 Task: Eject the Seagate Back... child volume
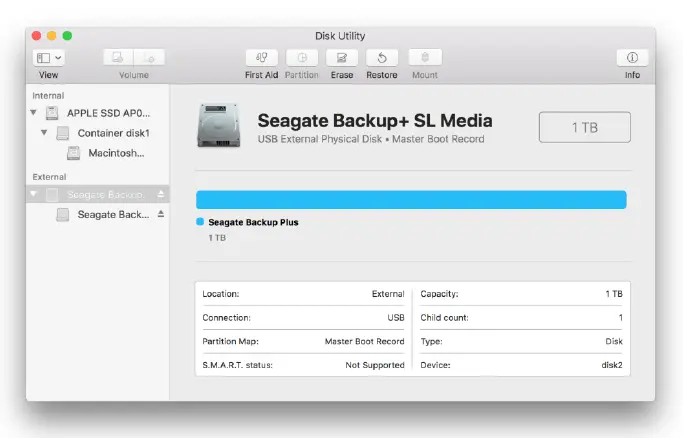click(x=161, y=214)
